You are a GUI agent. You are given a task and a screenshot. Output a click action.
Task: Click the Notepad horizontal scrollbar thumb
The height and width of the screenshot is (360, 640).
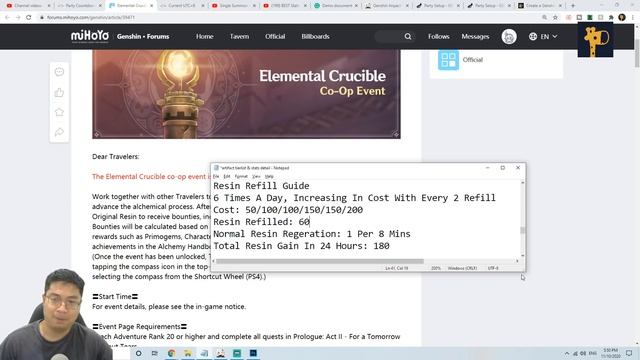320,261
